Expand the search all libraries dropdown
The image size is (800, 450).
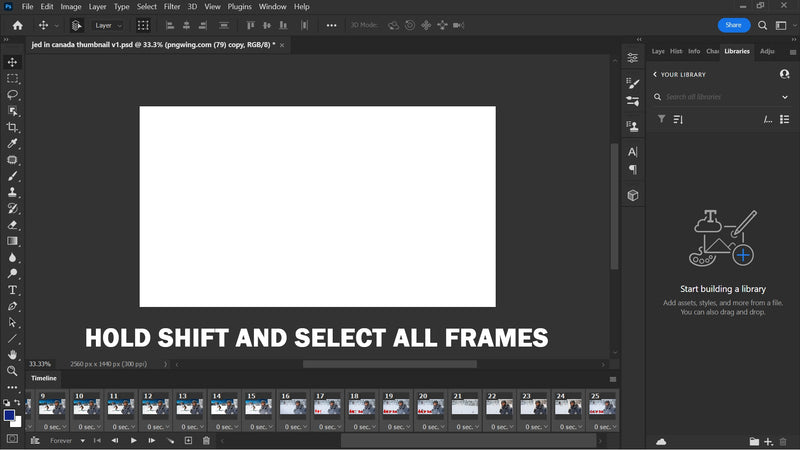785,97
